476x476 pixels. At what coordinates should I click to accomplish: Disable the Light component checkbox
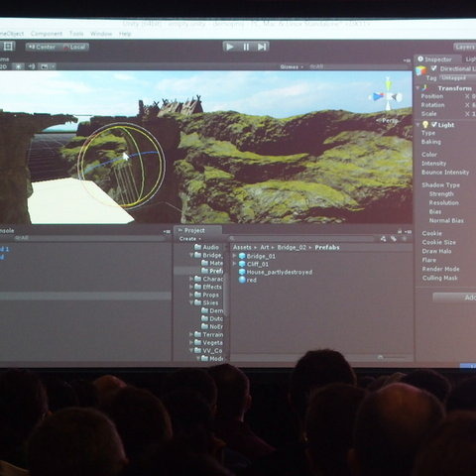pos(434,125)
